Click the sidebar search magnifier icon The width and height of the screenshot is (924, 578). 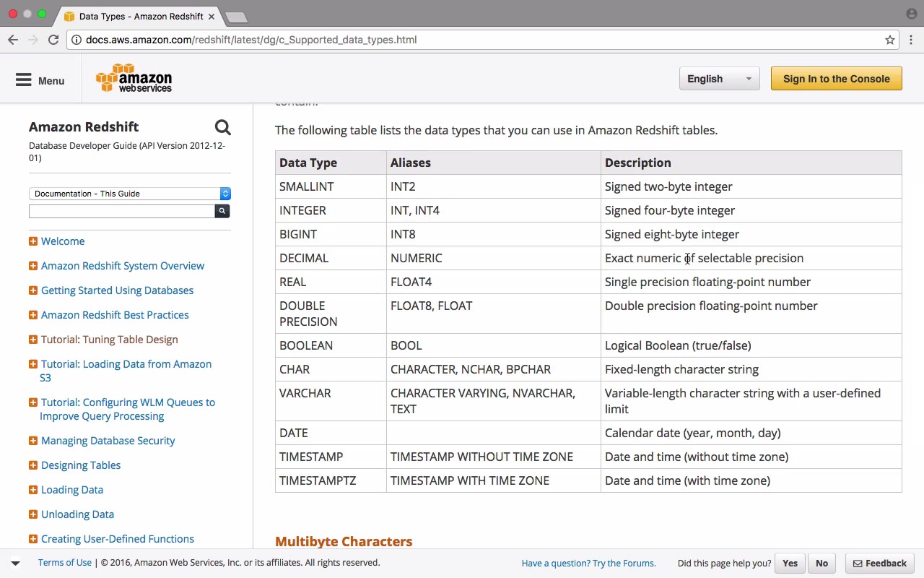222,128
